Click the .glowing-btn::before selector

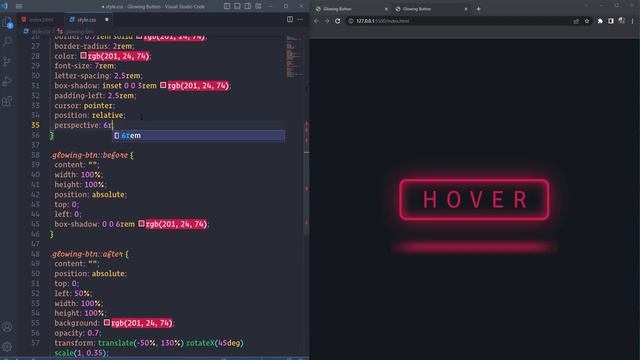pyautogui.click(x=89, y=155)
